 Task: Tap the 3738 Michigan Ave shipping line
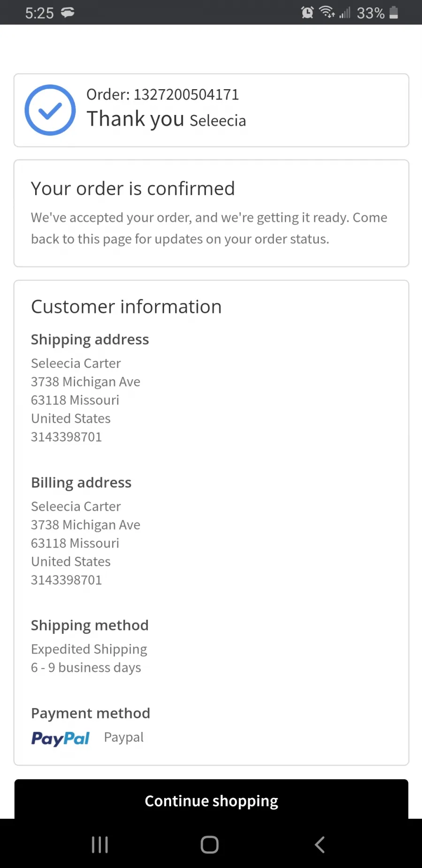click(86, 382)
